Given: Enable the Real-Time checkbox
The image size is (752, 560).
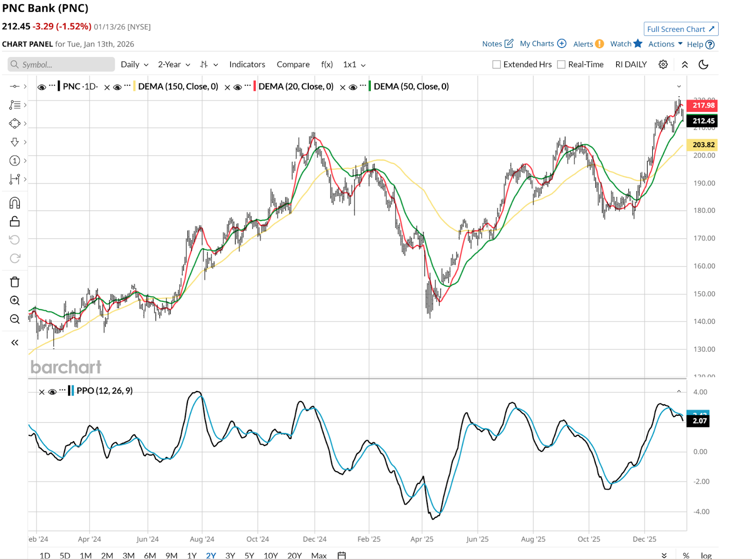Looking at the screenshot, I should [x=561, y=64].
